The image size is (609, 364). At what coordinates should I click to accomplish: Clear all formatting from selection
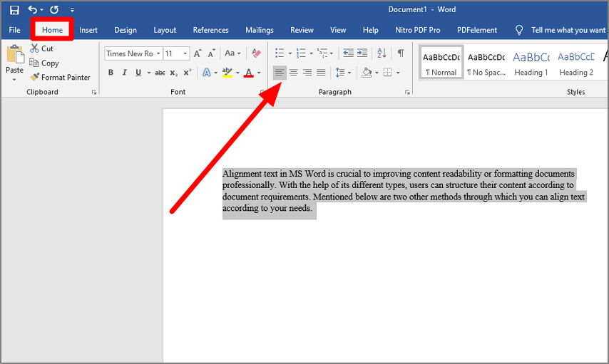coord(256,53)
